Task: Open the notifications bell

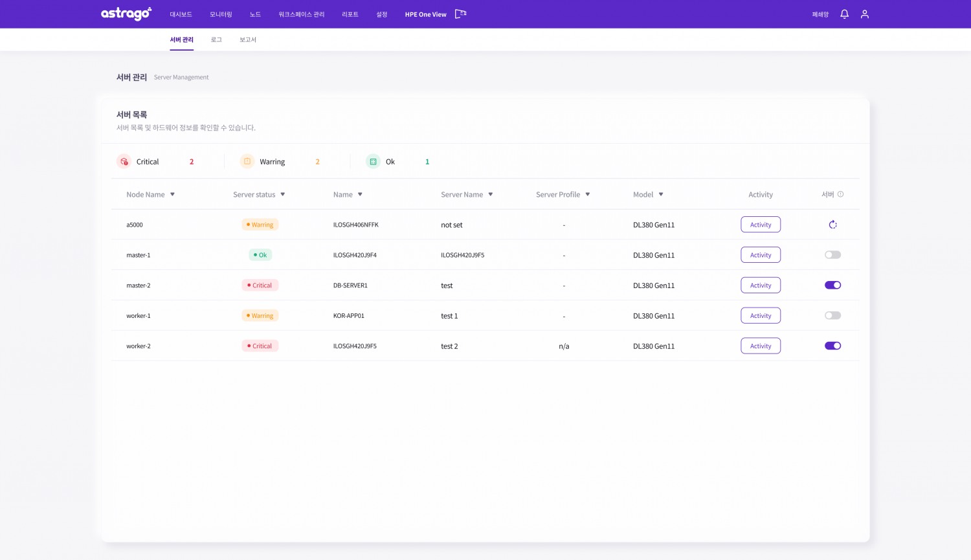Action: pyautogui.click(x=844, y=14)
